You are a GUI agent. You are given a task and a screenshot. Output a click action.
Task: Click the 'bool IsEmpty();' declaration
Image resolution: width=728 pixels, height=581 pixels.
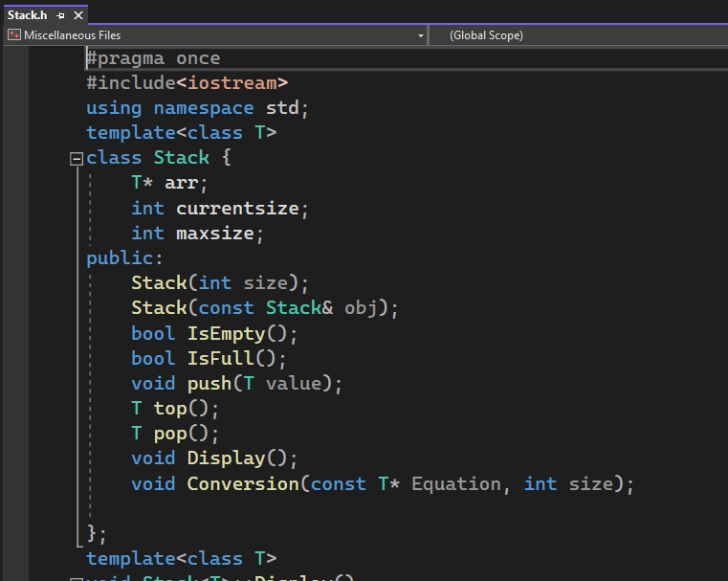pos(214,334)
